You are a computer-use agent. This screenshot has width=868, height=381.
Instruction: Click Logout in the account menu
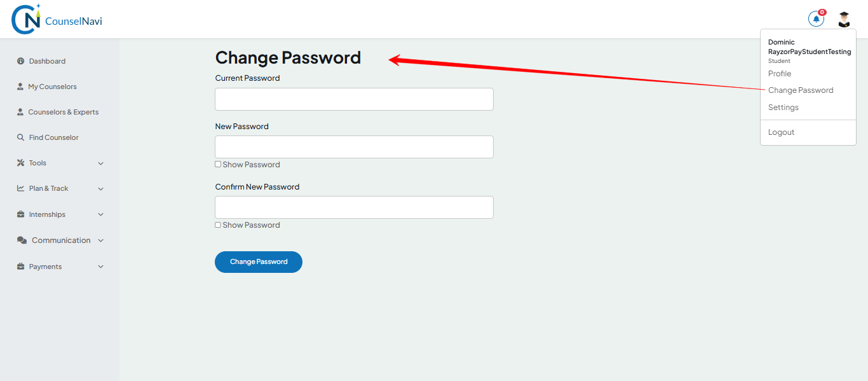(781, 132)
